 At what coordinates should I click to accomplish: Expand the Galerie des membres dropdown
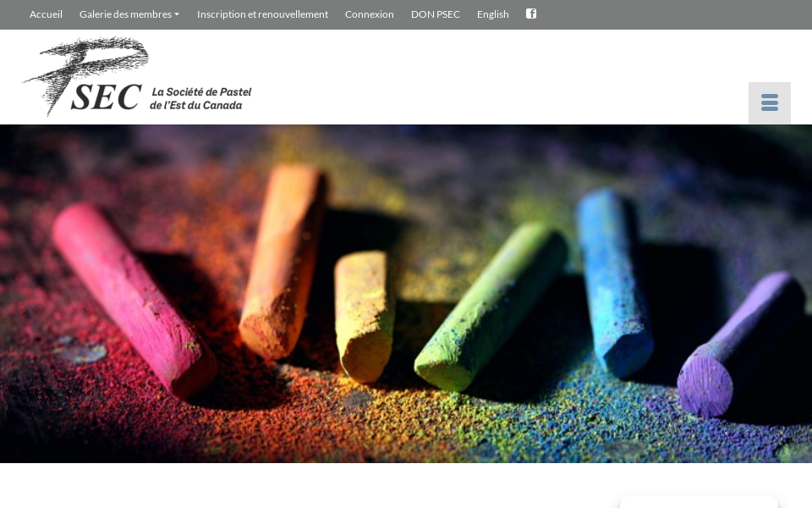coord(125,14)
